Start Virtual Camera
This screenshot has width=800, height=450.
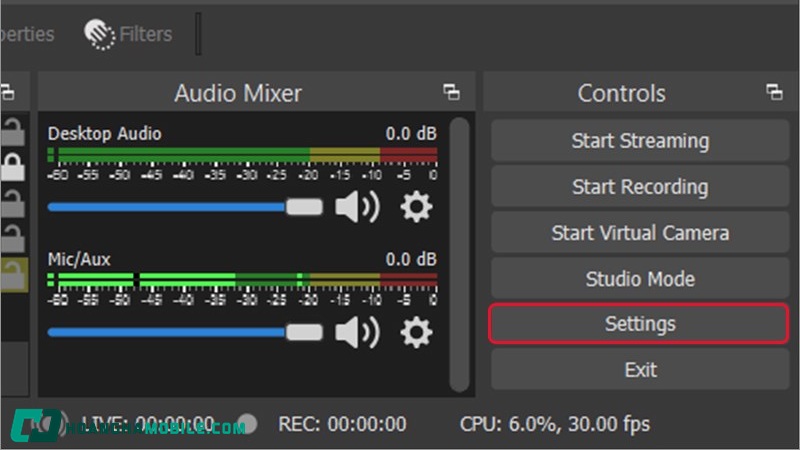click(x=640, y=233)
